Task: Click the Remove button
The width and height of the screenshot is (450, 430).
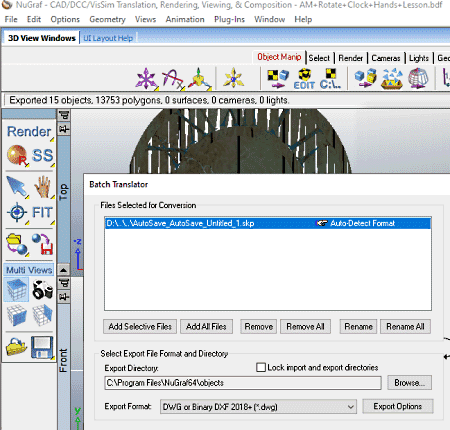Action: coord(259,326)
